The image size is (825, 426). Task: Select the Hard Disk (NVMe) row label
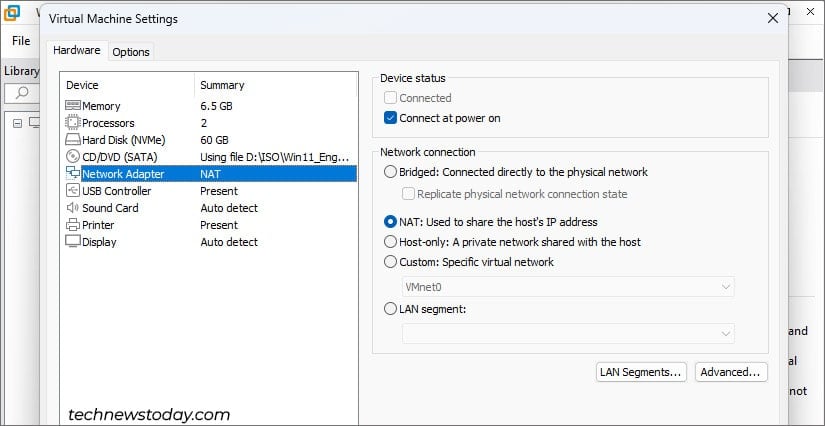[x=124, y=140]
